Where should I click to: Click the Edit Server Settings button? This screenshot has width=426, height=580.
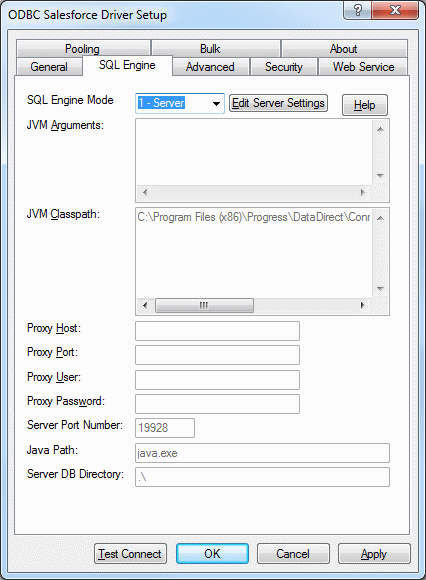(278, 103)
